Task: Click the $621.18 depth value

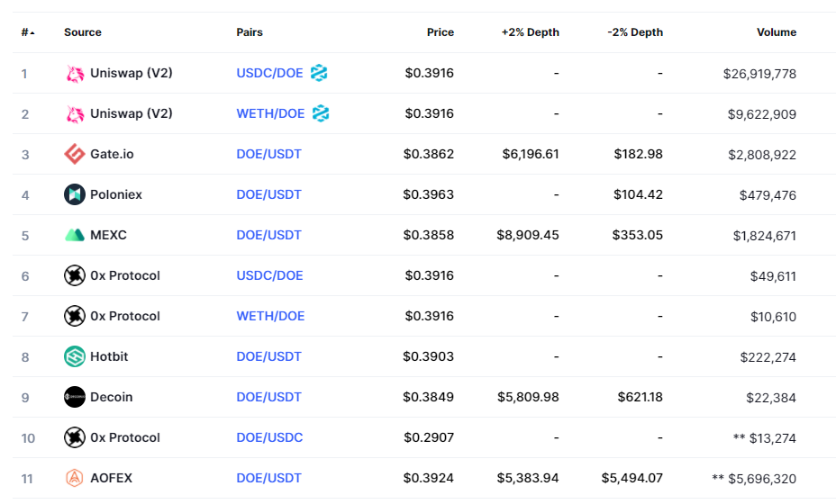Action: pyautogui.click(x=641, y=397)
